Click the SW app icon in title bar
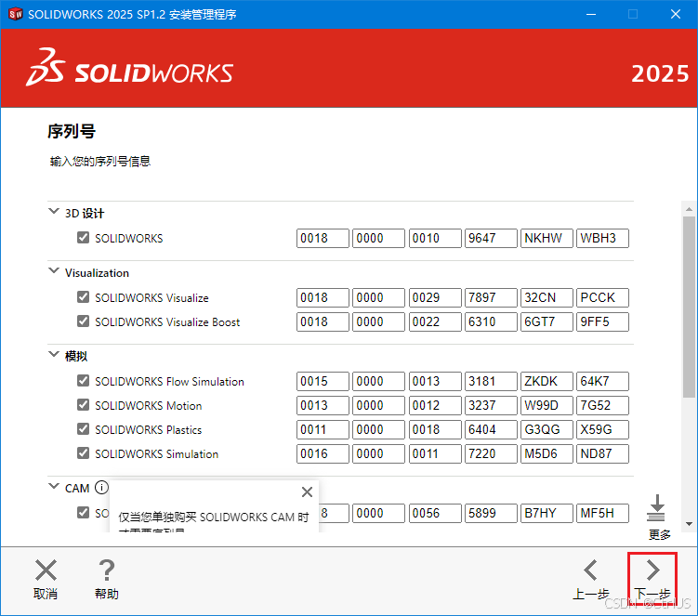 (x=16, y=14)
